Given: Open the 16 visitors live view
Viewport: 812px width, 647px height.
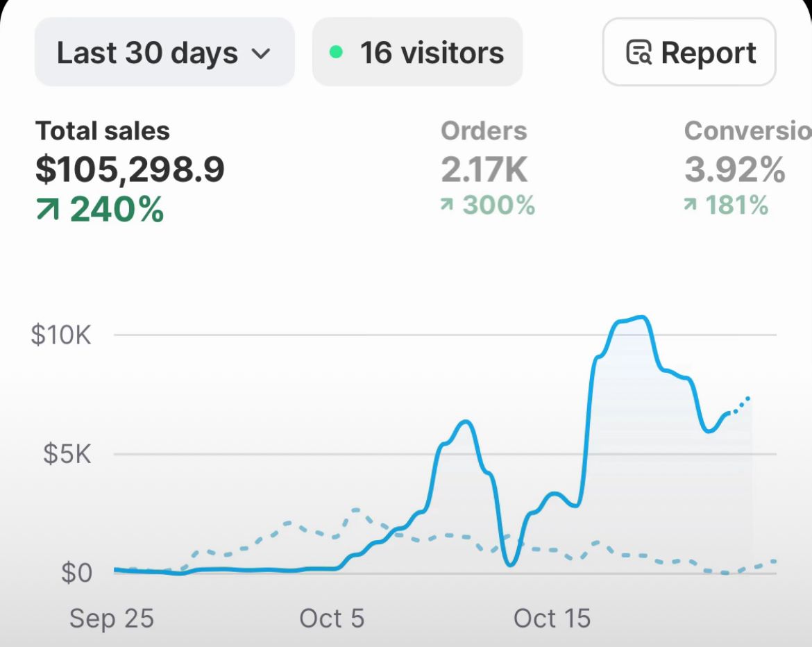Looking at the screenshot, I should [x=417, y=53].
